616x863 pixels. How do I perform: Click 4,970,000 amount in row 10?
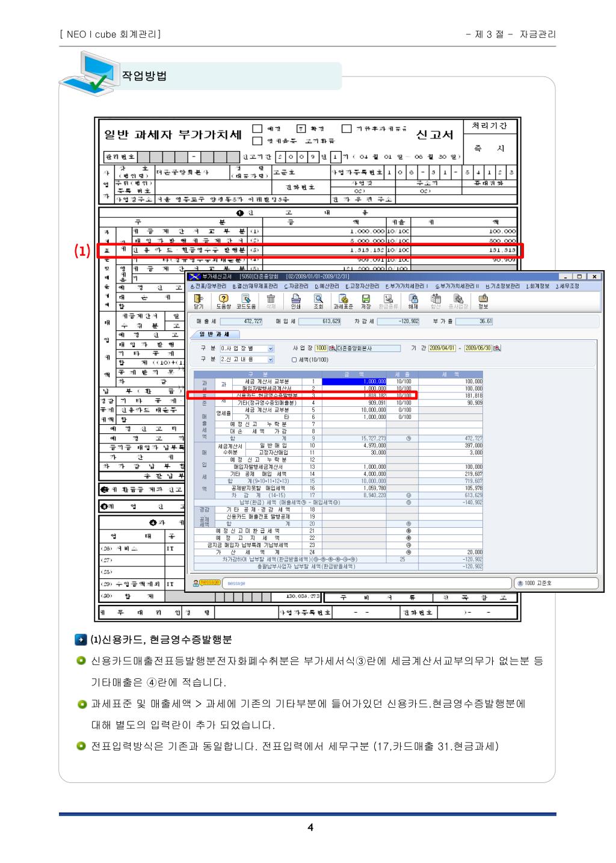point(354,445)
